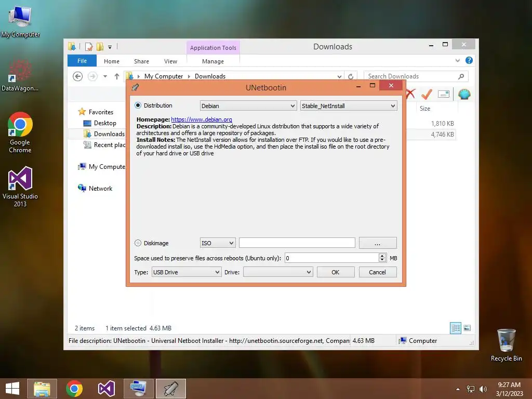Decrease preserved space with down arrow
This screenshot has width=532, height=399.
pyautogui.click(x=382, y=260)
